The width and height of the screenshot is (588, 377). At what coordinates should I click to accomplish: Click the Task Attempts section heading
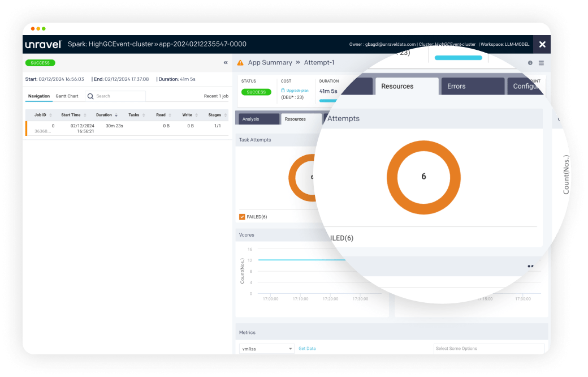[255, 140]
